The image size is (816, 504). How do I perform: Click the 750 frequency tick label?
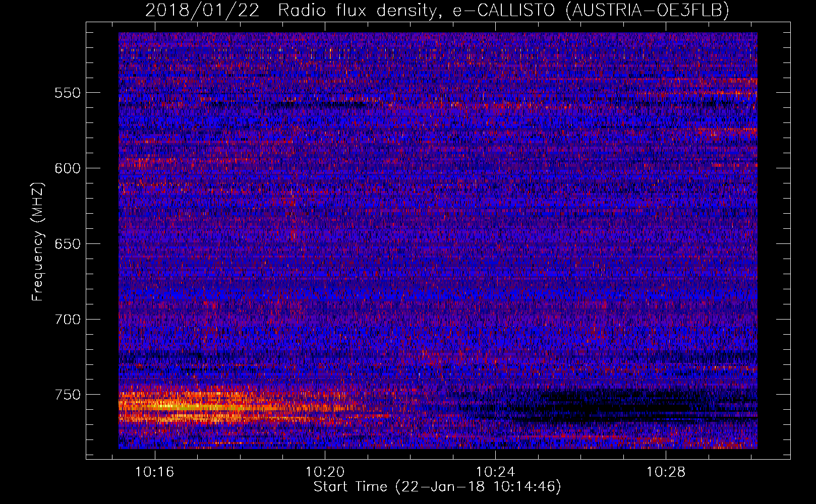coord(68,395)
